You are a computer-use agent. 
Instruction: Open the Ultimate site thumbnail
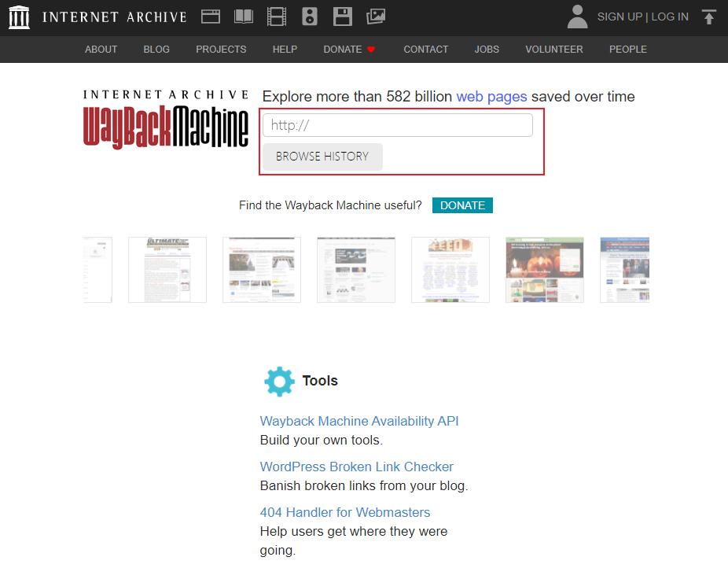[167, 270]
